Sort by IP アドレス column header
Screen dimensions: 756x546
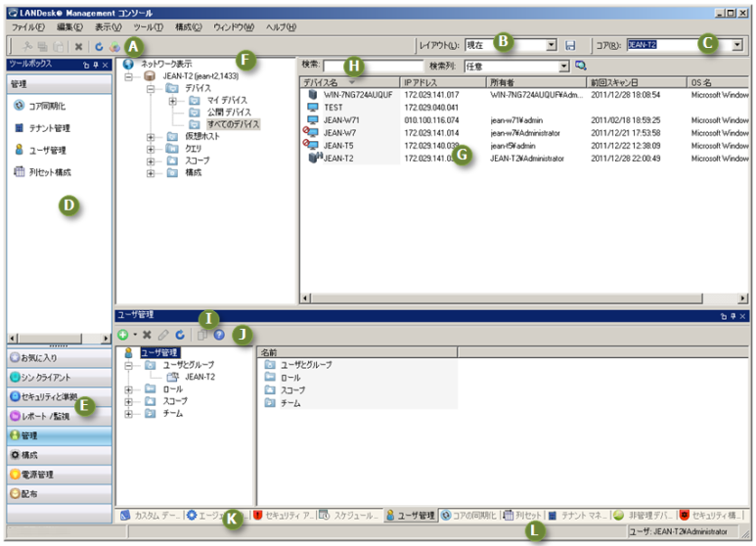tap(443, 82)
